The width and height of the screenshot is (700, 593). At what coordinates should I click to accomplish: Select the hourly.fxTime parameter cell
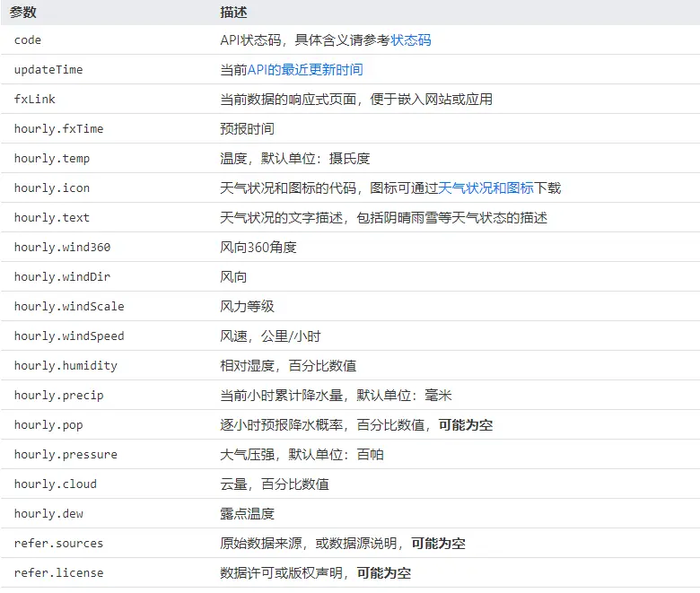pyautogui.click(x=58, y=129)
